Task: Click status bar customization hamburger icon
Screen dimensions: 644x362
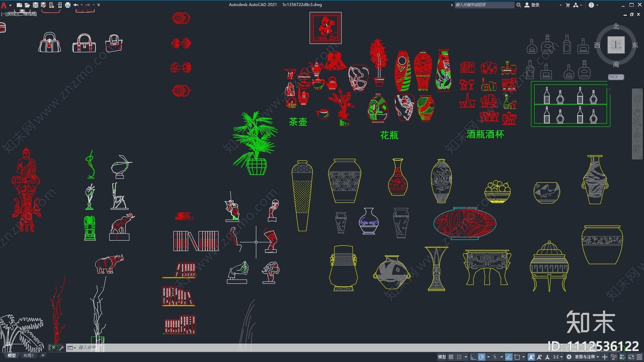Action: 639,357
